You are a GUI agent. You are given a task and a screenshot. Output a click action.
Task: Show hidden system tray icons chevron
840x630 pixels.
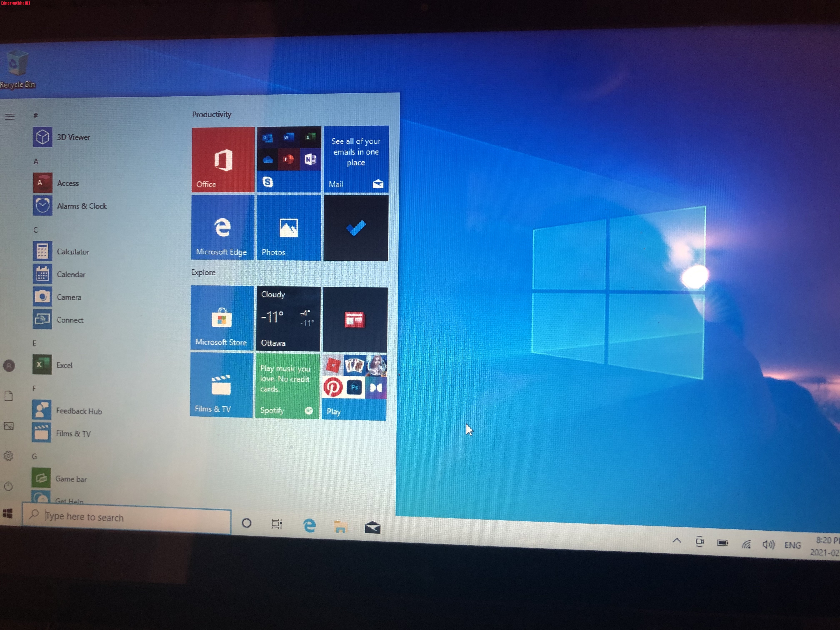[677, 540]
